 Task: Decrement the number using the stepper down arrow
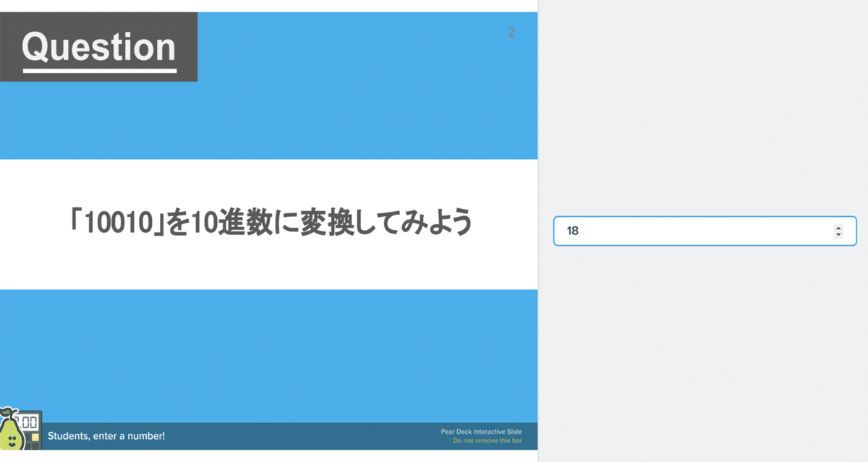839,234
